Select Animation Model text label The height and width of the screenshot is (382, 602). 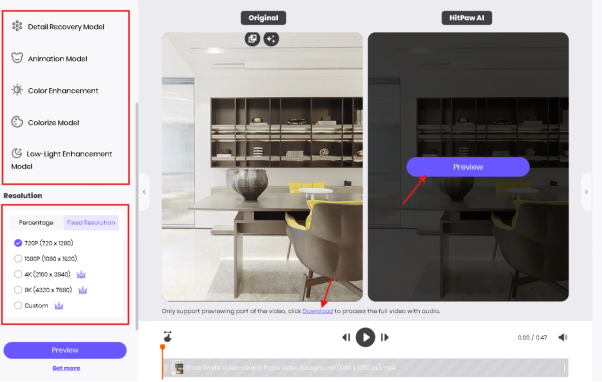pos(58,58)
